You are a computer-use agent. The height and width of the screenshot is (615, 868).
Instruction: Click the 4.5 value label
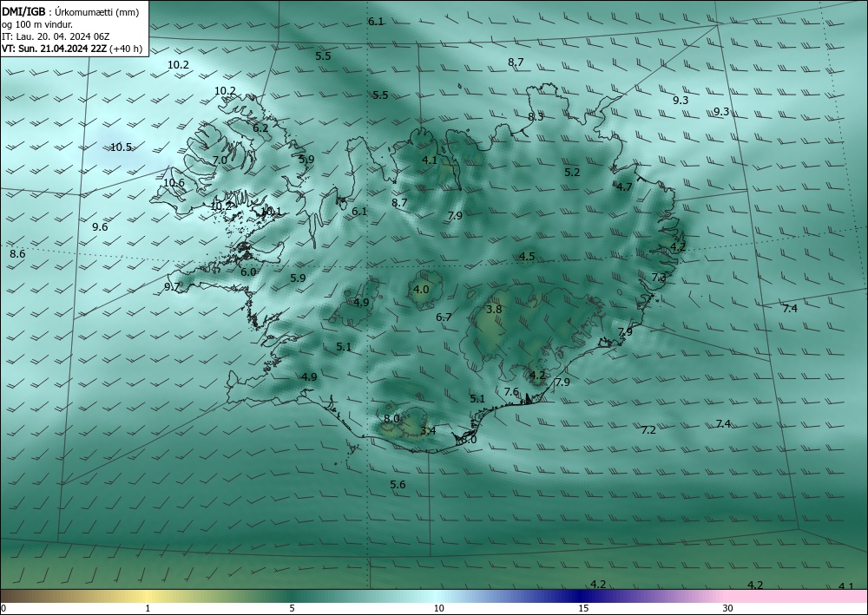tap(527, 256)
